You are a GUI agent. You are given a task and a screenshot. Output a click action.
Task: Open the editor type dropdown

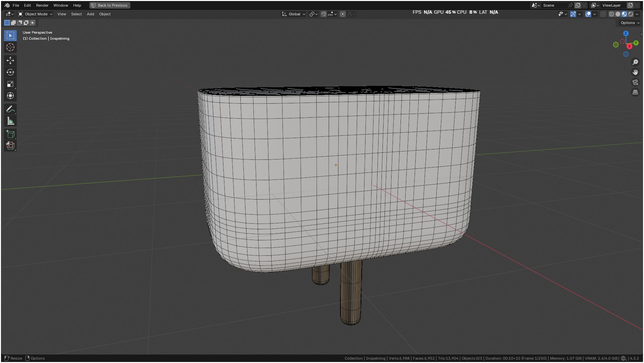(x=9, y=14)
